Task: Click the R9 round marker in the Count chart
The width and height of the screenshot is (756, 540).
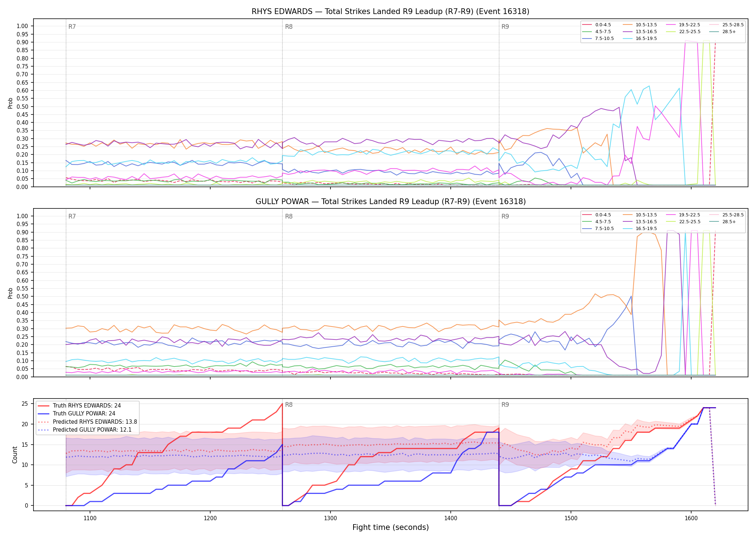Action: click(x=505, y=405)
